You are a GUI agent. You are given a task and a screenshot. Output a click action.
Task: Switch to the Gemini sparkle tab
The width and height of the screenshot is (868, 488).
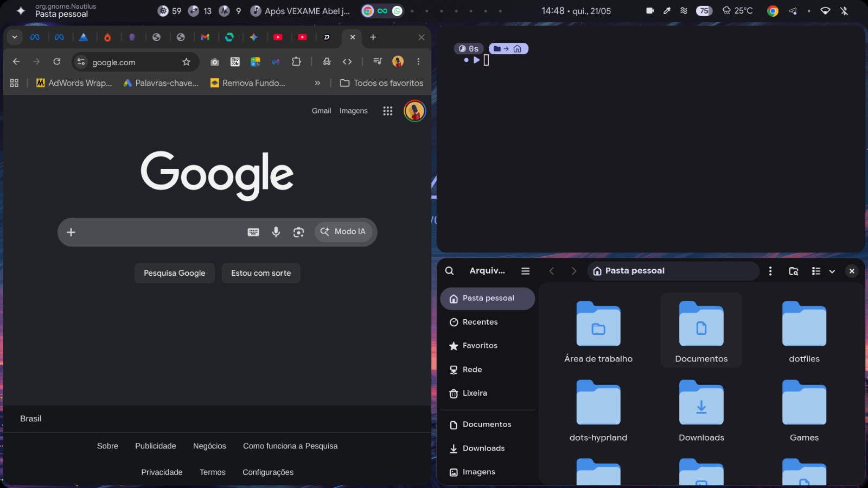coord(254,37)
